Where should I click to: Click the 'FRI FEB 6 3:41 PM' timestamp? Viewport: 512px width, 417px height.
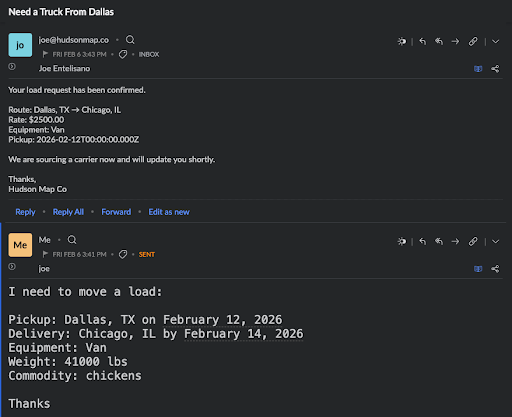tap(79, 255)
